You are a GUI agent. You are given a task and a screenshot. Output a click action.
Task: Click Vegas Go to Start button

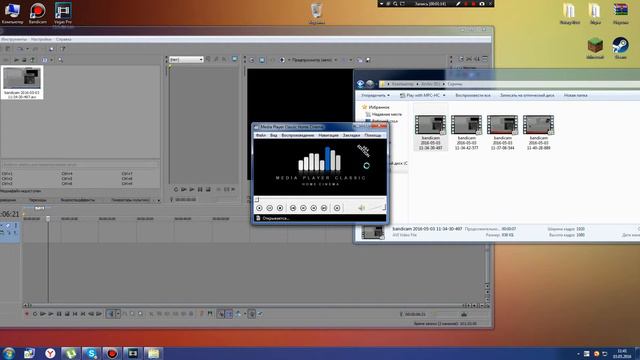click(75, 314)
